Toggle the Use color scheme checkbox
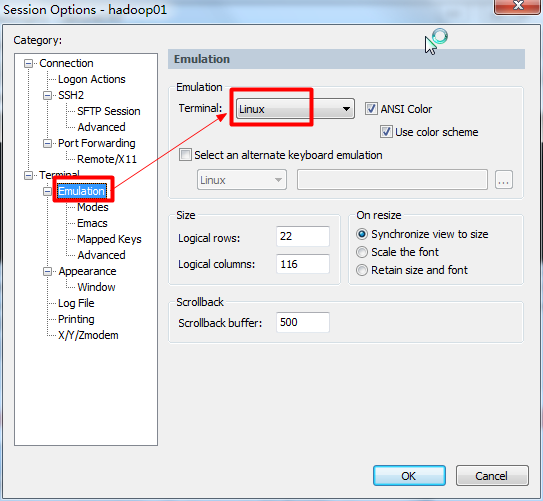 [x=386, y=132]
